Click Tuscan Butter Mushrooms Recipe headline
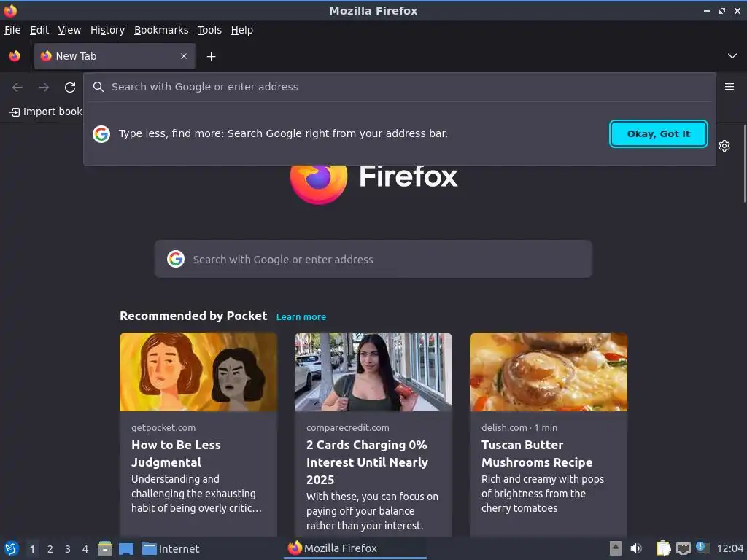The height and width of the screenshot is (560, 747). 537,454
